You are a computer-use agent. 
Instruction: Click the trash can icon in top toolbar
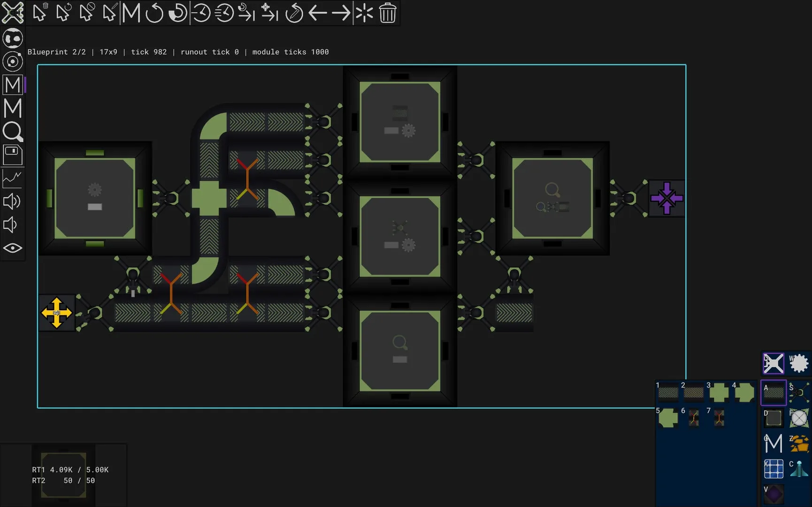click(x=387, y=13)
